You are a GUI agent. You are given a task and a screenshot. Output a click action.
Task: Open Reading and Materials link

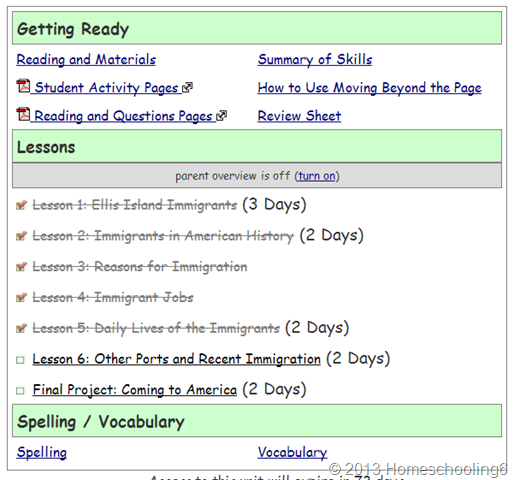coord(86,60)
